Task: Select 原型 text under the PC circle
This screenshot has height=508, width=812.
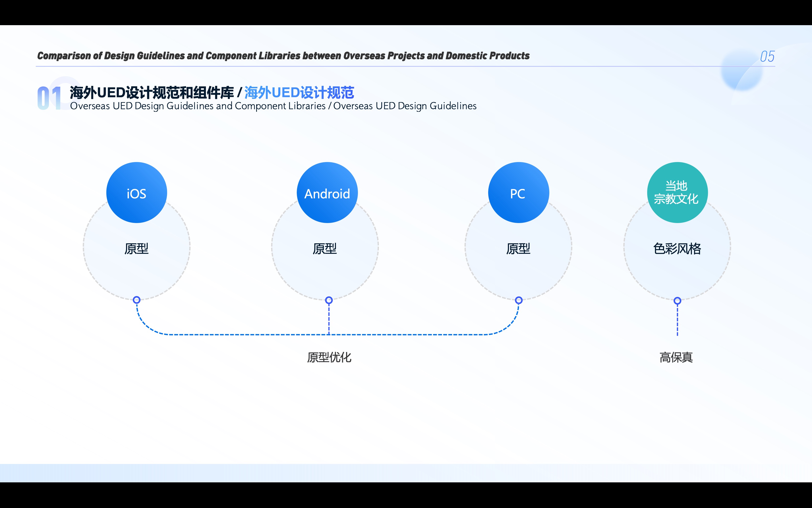Action: coord(518,249)
